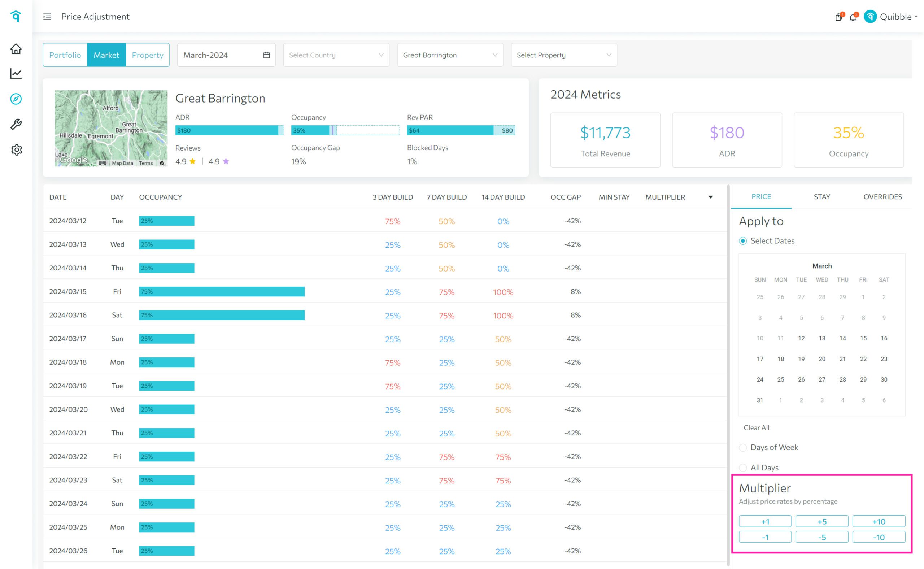
Task: Click the Rev PAR $64 progress bar
Action: 461,130
